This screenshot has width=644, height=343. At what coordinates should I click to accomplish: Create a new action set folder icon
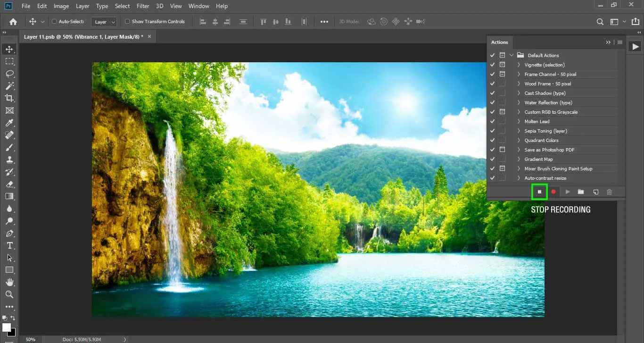581,192
